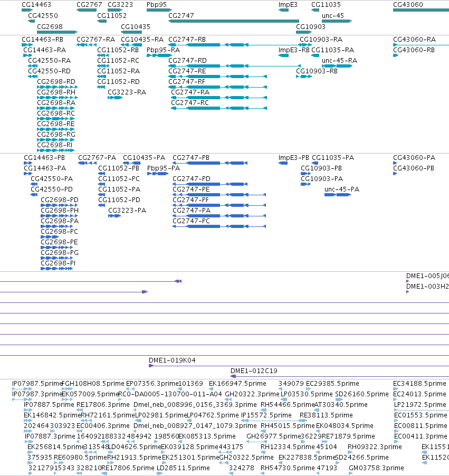The width and height of the screenshot is (449, 476).
Task: Open the "unc-45" gene label
Action: (333, 15)
